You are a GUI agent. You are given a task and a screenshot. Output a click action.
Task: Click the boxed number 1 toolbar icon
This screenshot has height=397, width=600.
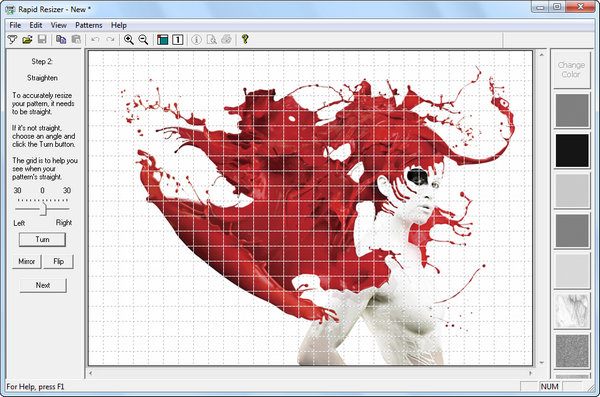178,39
